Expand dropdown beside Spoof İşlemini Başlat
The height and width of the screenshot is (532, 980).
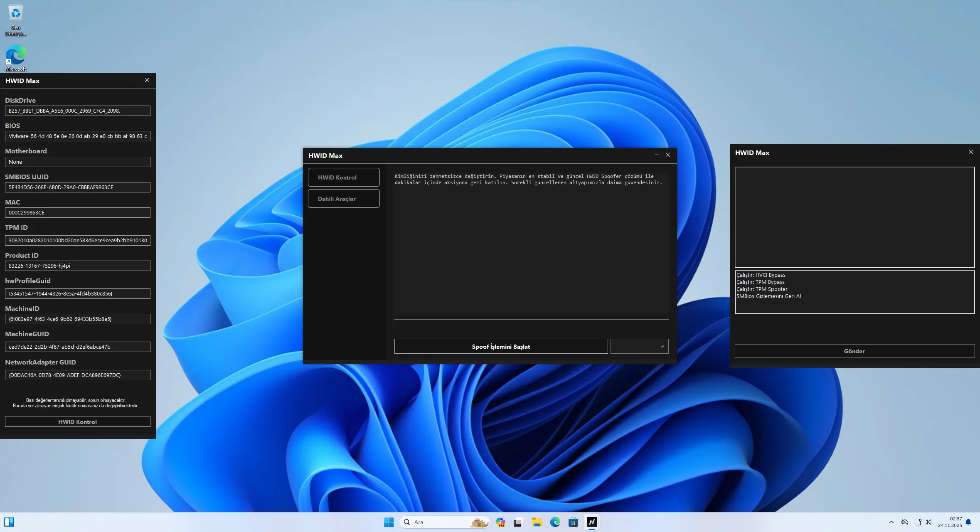[x=639, y=346]
